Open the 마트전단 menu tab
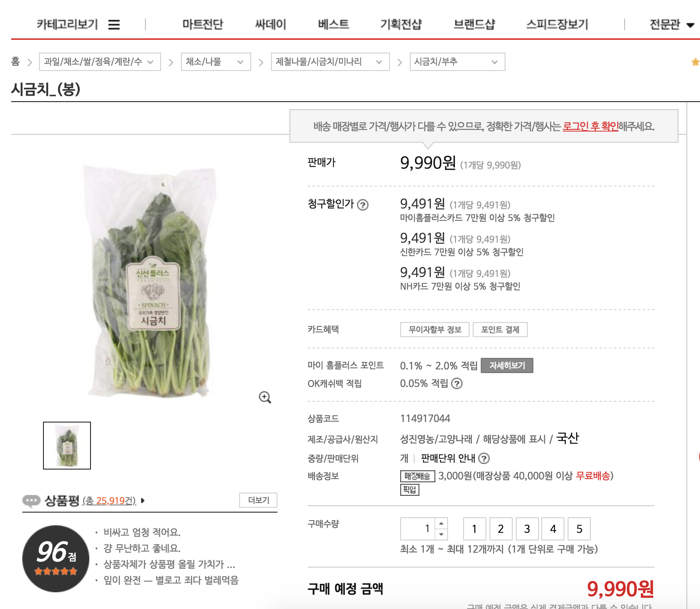This screenshot has width=700, height=609. [x=203, y=25]
